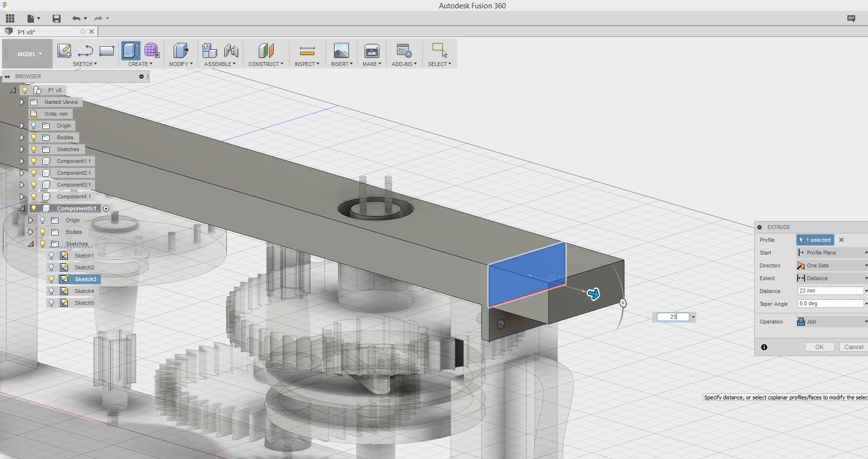868x459 pixels.
Task: Select Sketch4 in the browser tree
Action: click(84, 291)
